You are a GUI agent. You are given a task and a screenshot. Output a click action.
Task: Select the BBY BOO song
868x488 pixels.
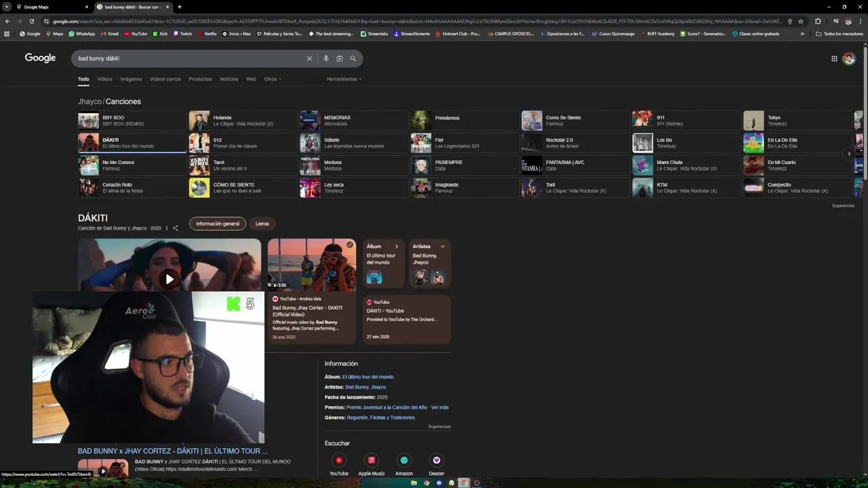click(x=132, y=121)
